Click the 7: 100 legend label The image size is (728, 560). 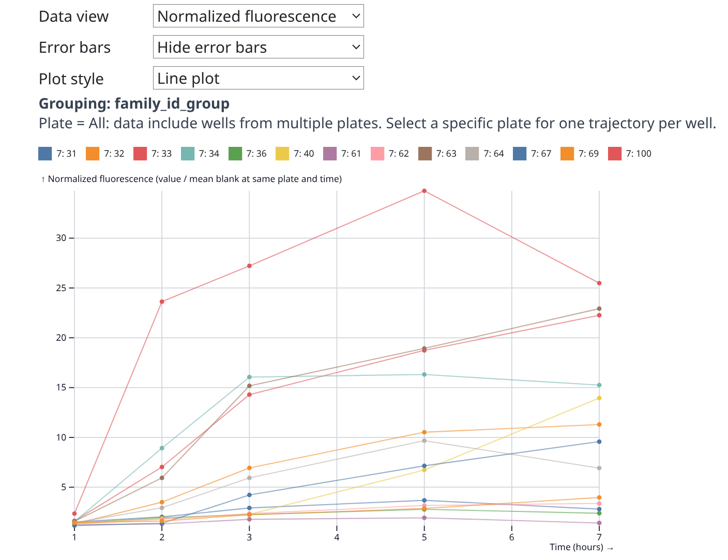[639, 154]
